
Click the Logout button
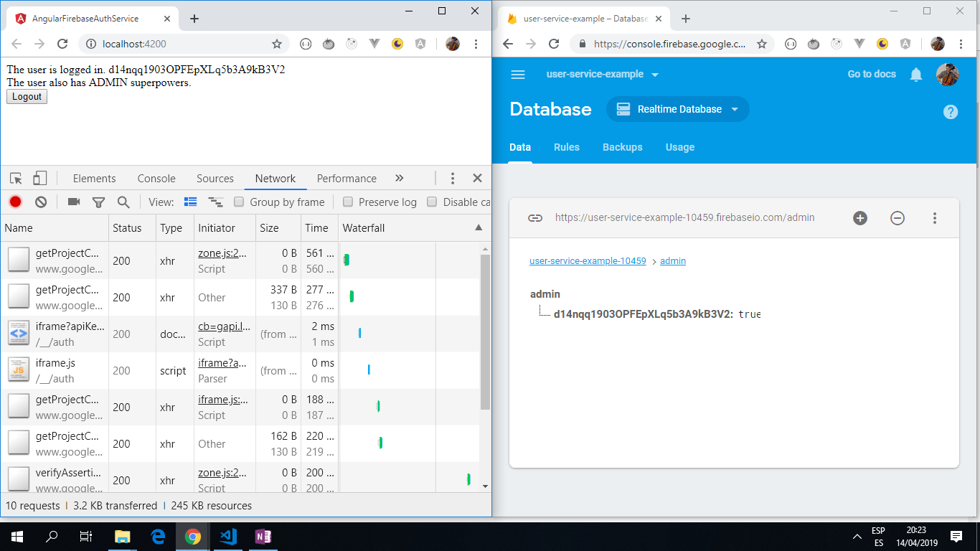coord(27,97)
